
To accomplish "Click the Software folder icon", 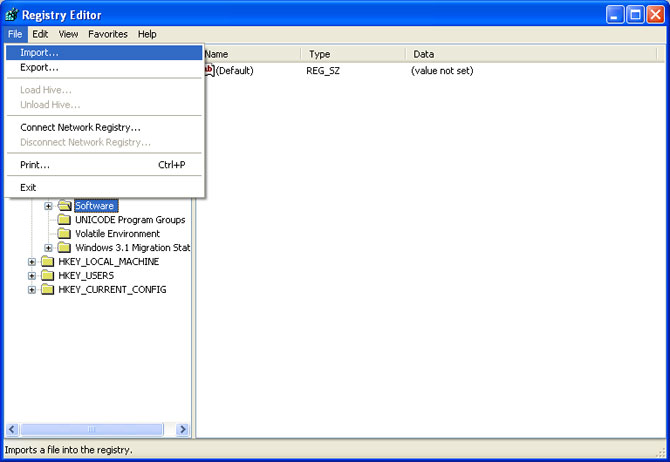I will (x=64, y=206).
